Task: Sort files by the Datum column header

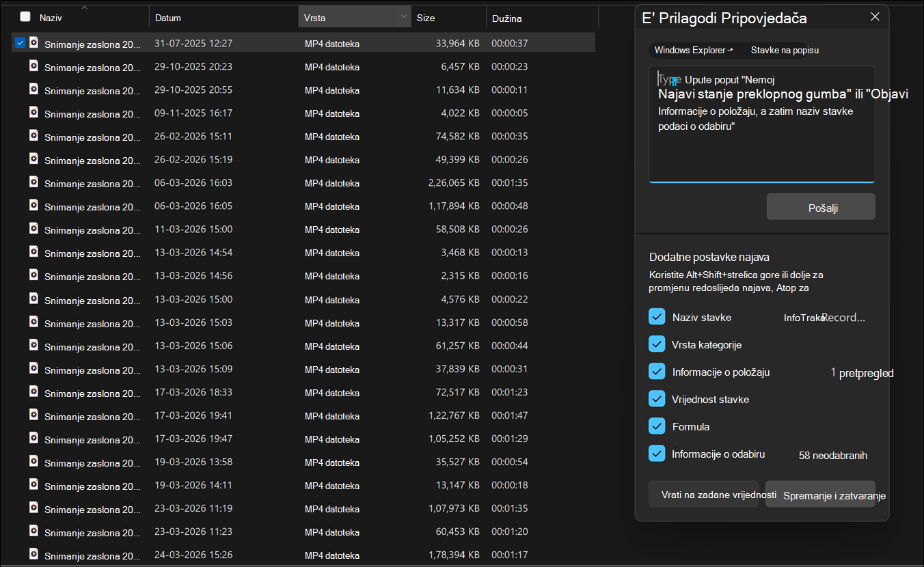Action: pos(168,18)
